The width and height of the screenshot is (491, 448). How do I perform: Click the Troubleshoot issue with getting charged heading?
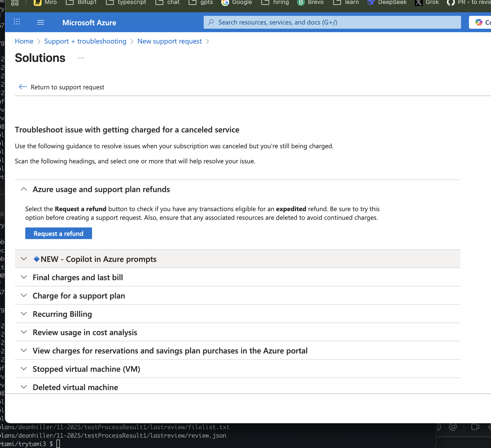(x=127, y=130)
